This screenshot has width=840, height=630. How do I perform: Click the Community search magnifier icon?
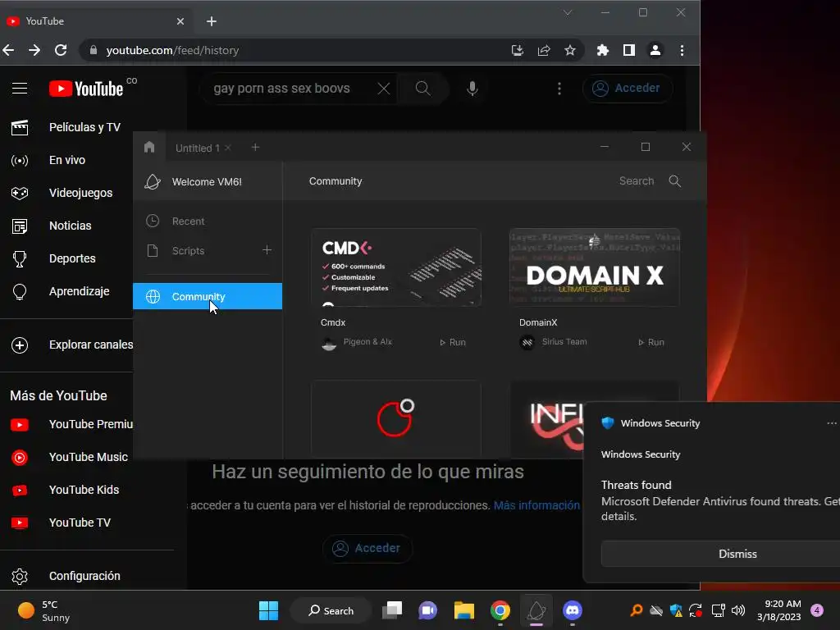[675, 181]
